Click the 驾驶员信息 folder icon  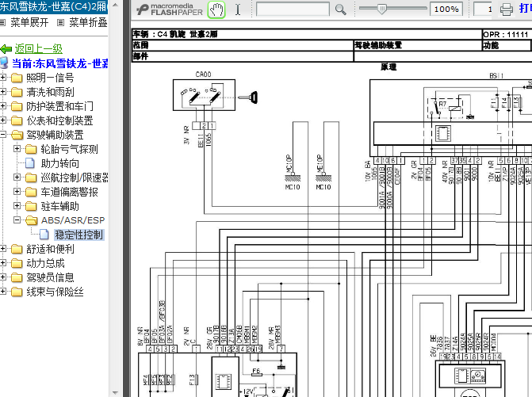click(17, 277)
